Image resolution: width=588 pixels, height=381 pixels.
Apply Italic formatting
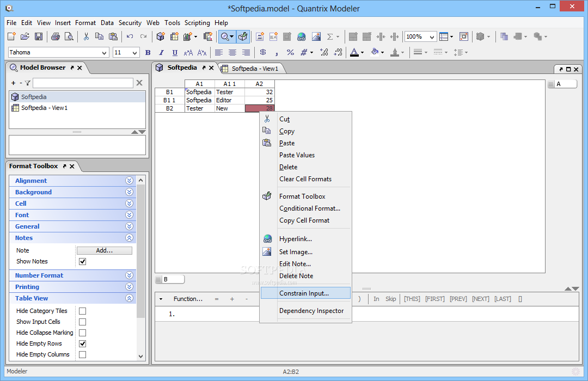(161, 52)
